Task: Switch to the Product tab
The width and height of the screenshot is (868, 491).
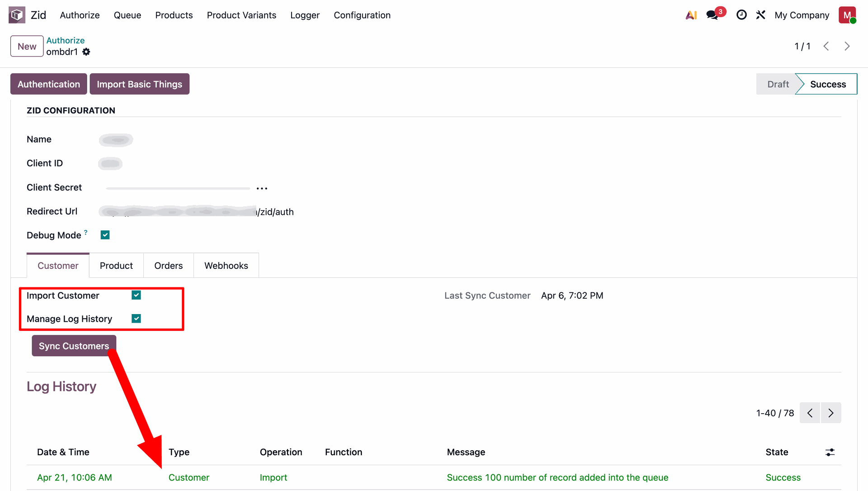Action: 116,266
